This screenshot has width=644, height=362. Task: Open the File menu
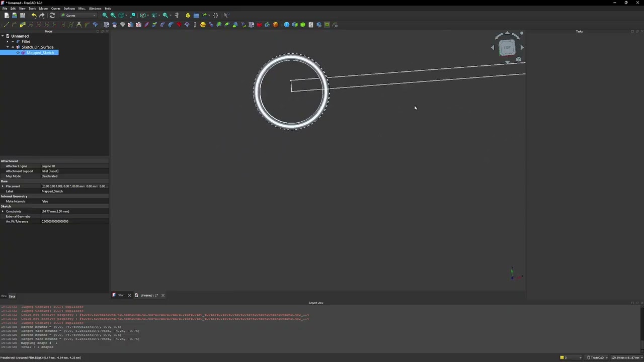click(5, 9)
